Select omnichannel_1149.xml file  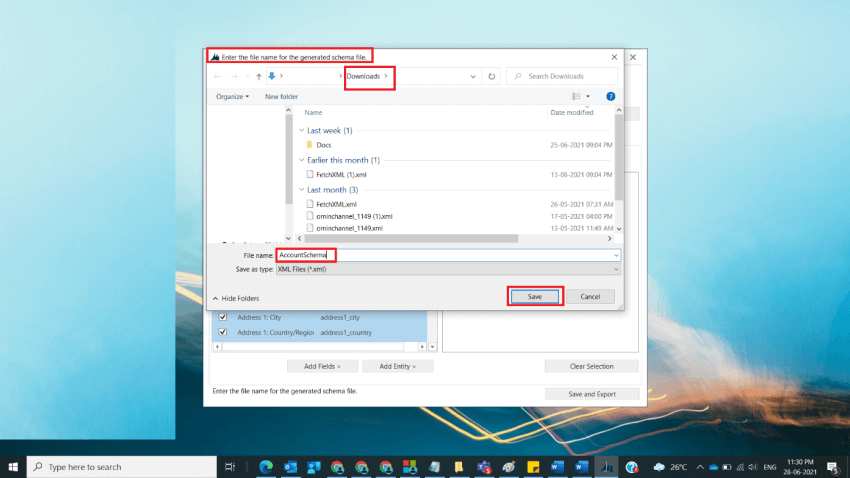(x=349, y=228)
